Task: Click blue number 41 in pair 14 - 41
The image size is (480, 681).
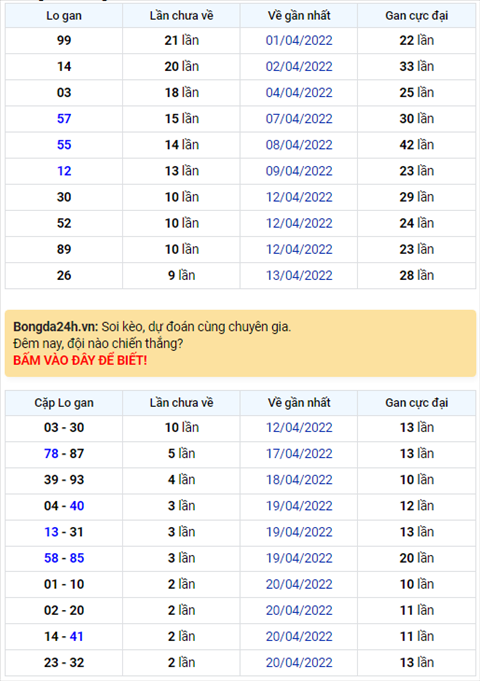Action: point(76,636)
